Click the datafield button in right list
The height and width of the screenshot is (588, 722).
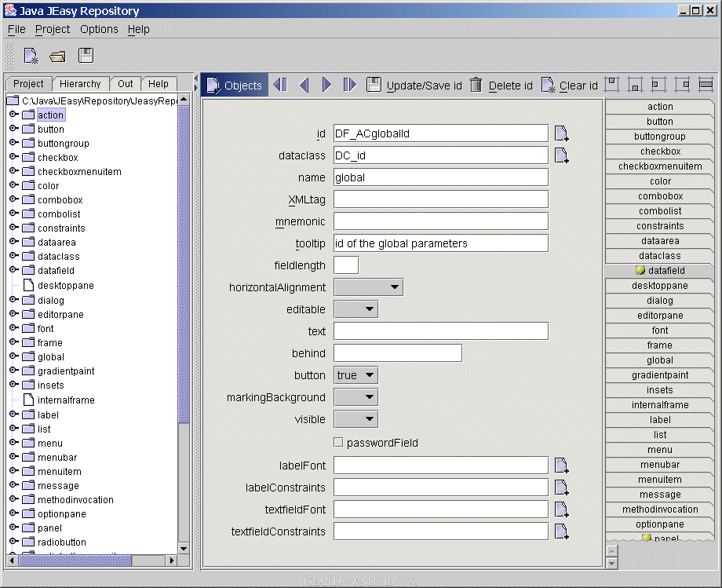(660, 271)
